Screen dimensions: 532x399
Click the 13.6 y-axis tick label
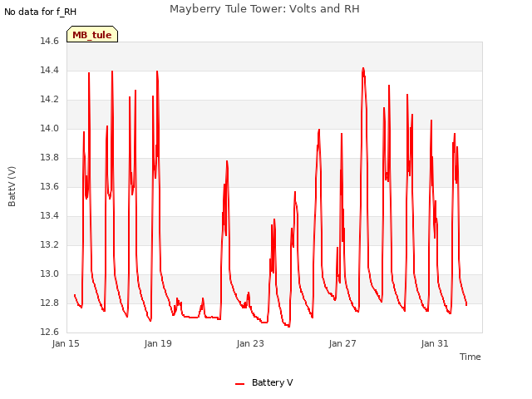pyautogui.click(x=50, y=187)
